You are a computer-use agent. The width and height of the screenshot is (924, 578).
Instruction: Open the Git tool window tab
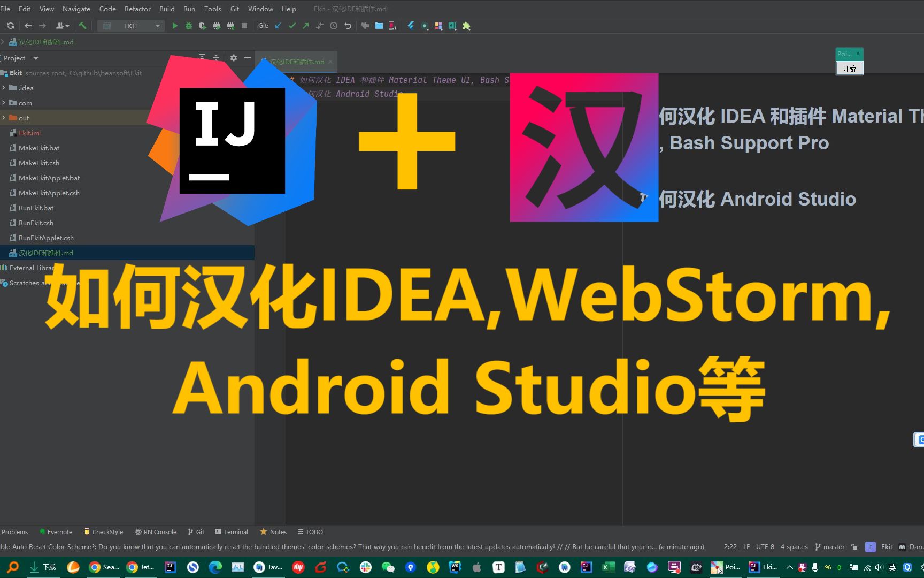(196, 532)
